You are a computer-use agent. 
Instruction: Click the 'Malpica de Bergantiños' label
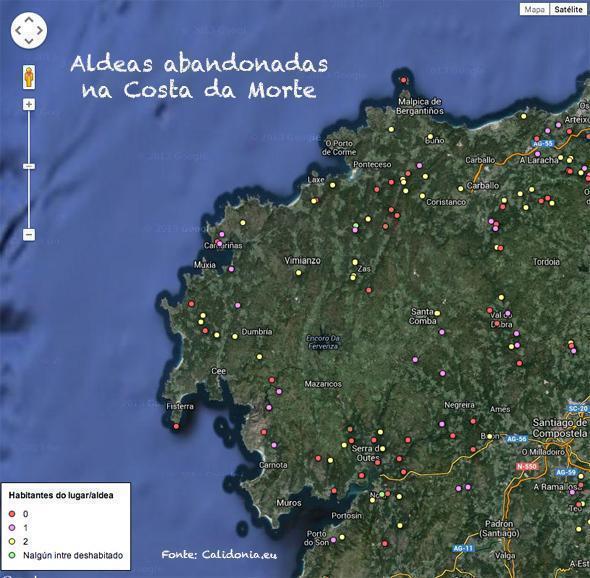point(420,106)
